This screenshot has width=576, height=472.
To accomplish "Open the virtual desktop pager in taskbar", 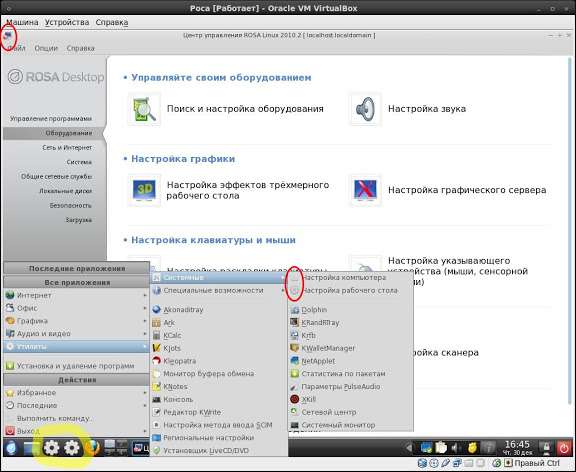I will pos(116,447).
